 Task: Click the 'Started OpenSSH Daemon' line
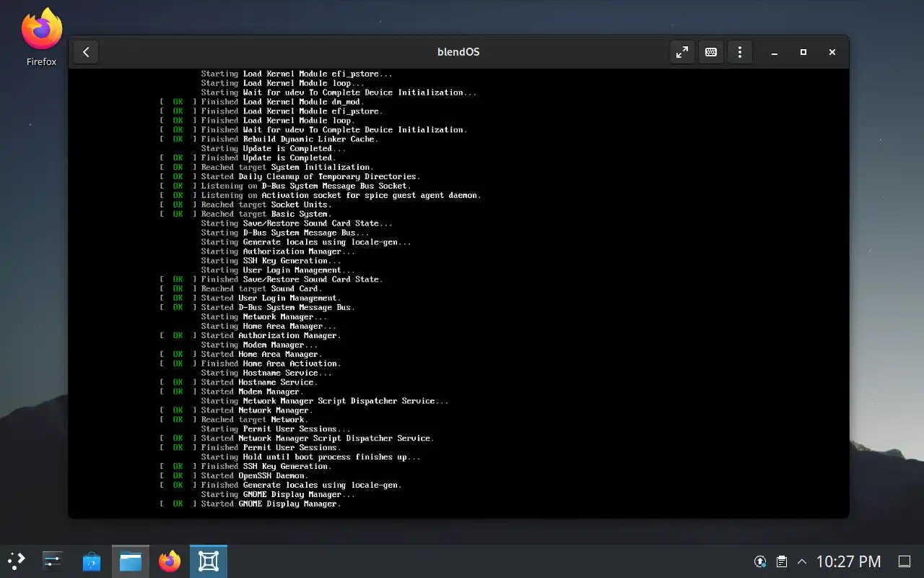(x=235, y=475)
